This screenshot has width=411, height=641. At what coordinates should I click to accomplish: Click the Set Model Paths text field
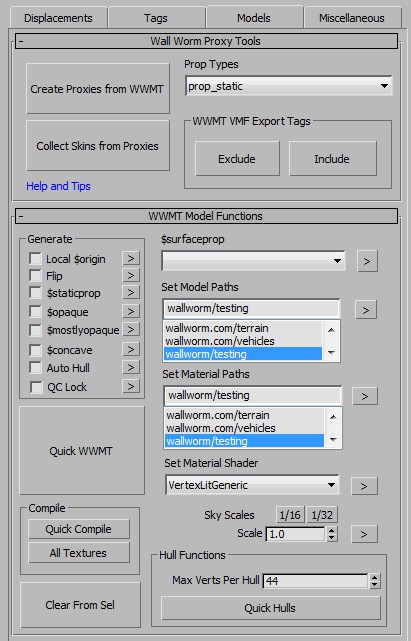point(251,309)
